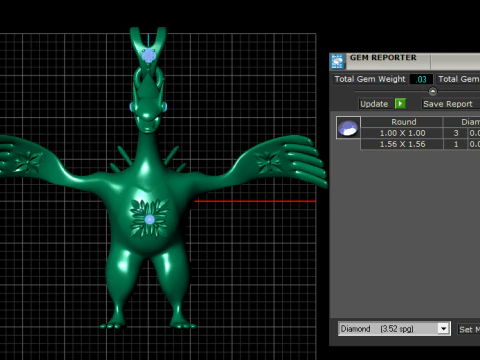Adjust the slider handle under Total Gem Weight

click(432, 91)
